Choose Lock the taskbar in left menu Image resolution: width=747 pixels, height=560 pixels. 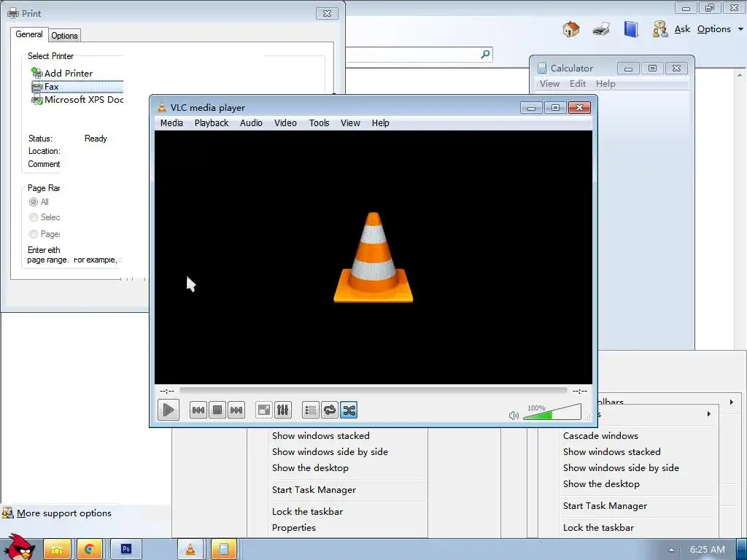307,512
